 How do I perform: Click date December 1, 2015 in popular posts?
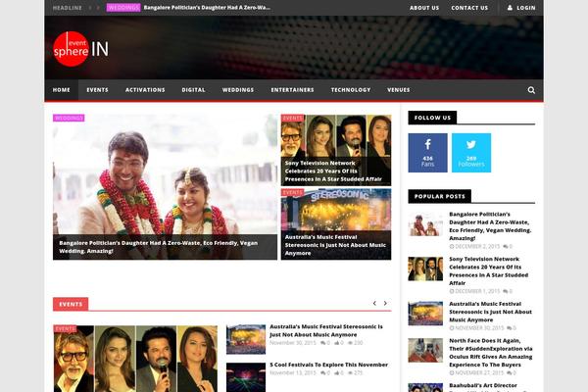point(477,291)
